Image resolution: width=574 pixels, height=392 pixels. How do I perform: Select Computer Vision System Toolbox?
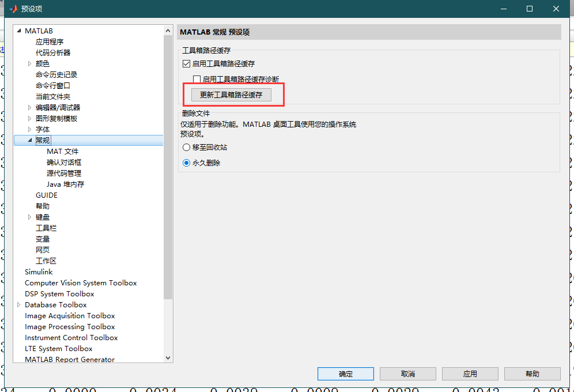coord(81,283)
